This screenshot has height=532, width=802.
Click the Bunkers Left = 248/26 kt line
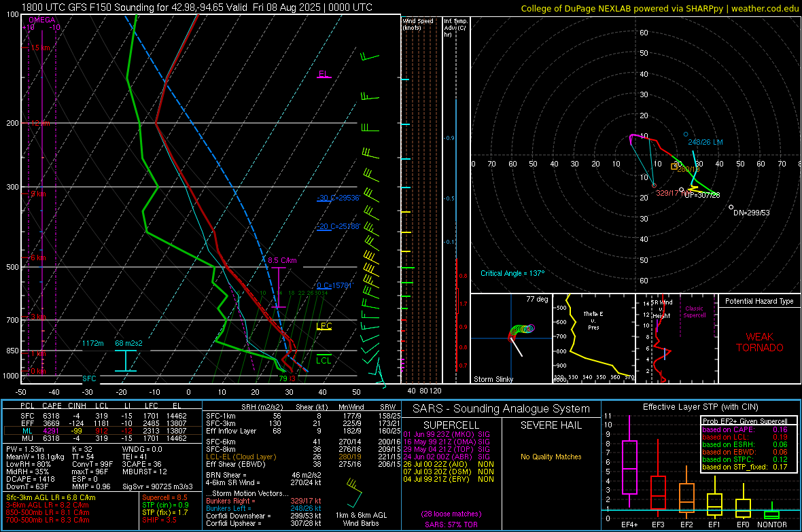coord(264,508)
